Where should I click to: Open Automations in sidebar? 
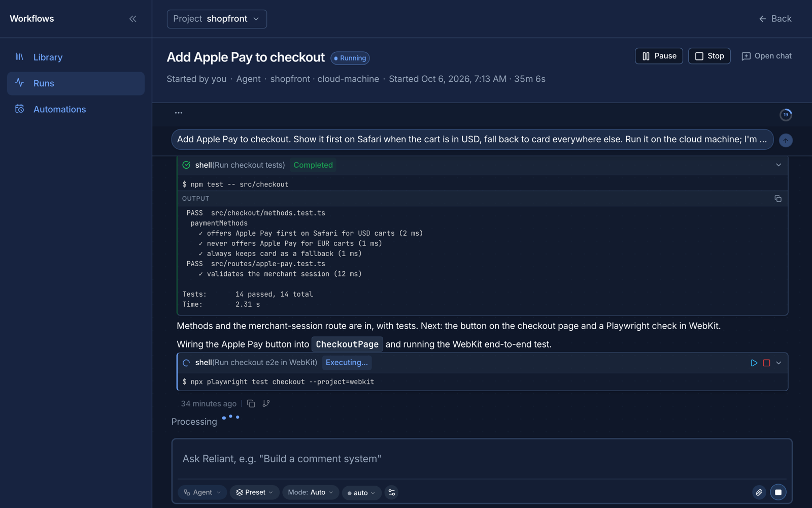(76, 109)
